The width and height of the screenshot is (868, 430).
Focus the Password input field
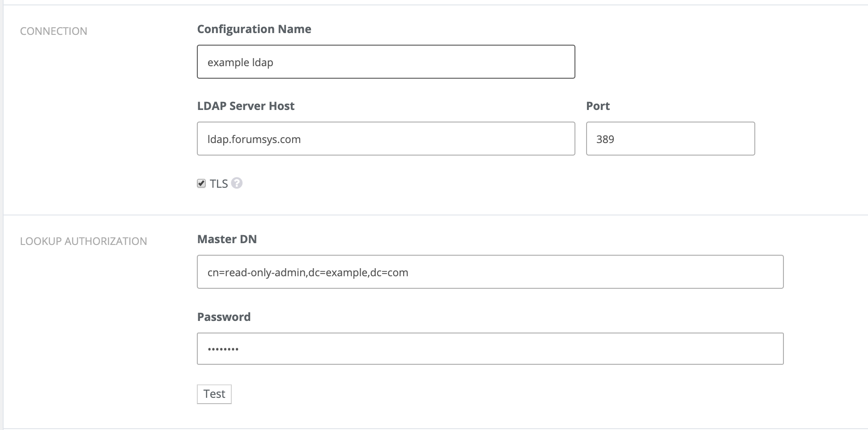pyautogui.click(x=490, y=349)
